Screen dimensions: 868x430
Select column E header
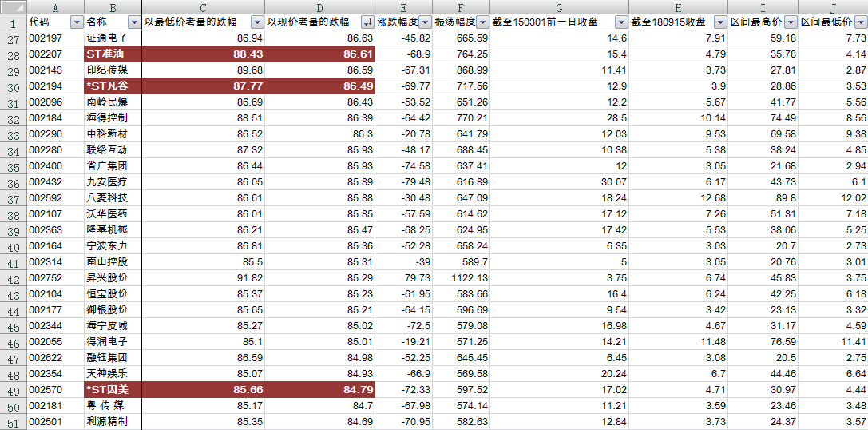[403, 7]
